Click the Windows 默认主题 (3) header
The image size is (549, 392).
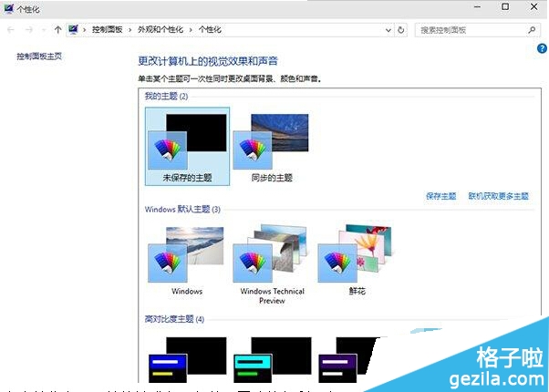[x=182, y=210]
